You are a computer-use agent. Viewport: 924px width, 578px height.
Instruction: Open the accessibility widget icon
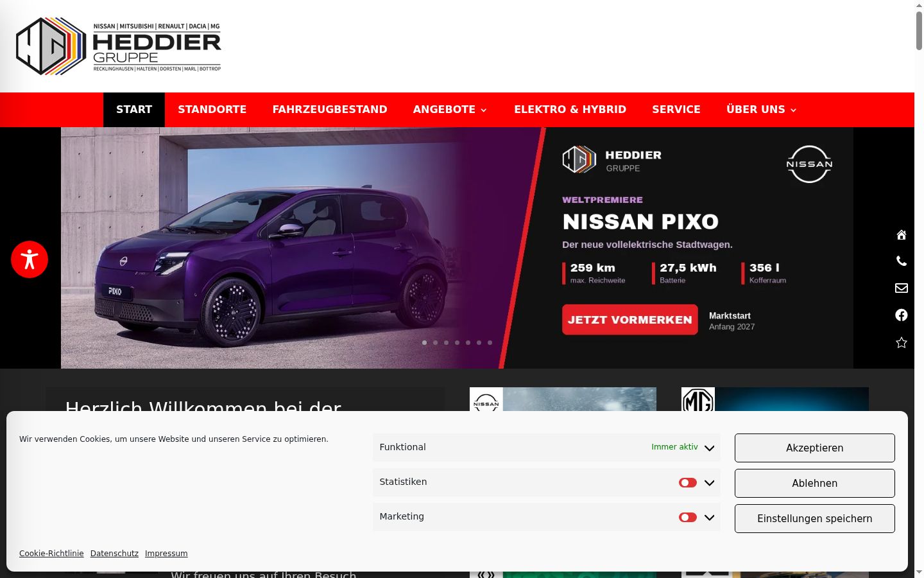coord(30,259)
